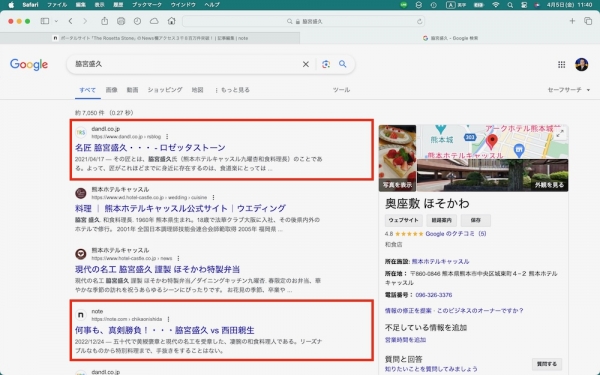Open more options for hotel-castle news result
This screenshot has width=600, height=375.
coord(178,258)
